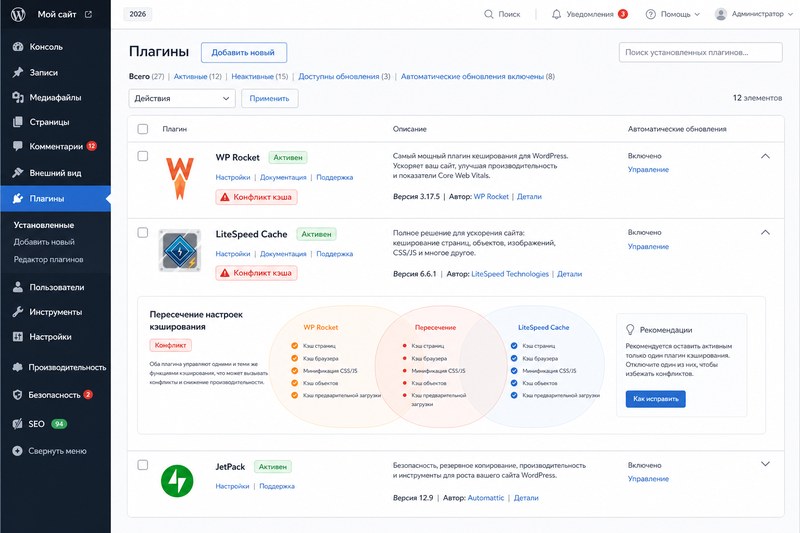This screenshot has width=800, height=533.
Task: Click the Применить button
Action: pos(269,98)
